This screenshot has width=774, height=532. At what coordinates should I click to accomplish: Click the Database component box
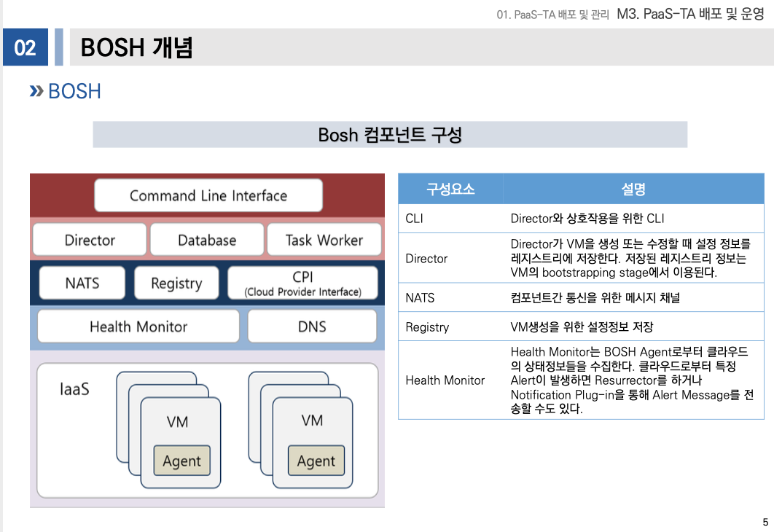pos(207,240)
